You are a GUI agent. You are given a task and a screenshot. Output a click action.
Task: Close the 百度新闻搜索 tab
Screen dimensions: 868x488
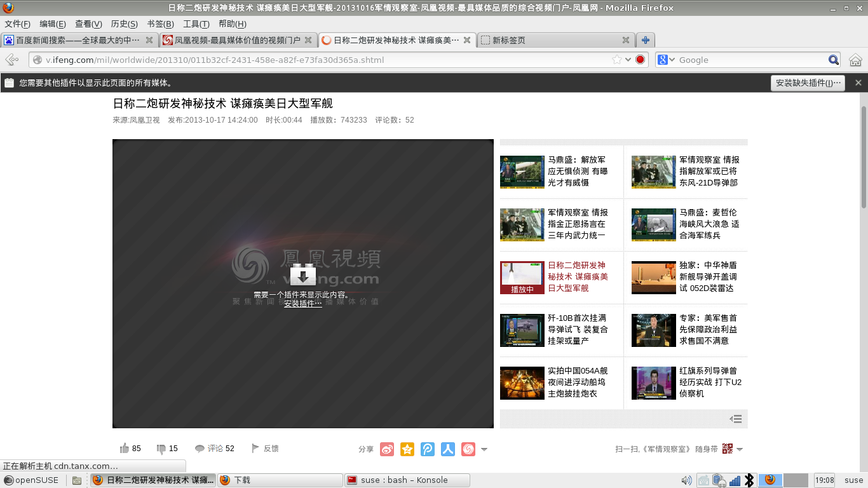pyautogui.click(x=149, y=40)
